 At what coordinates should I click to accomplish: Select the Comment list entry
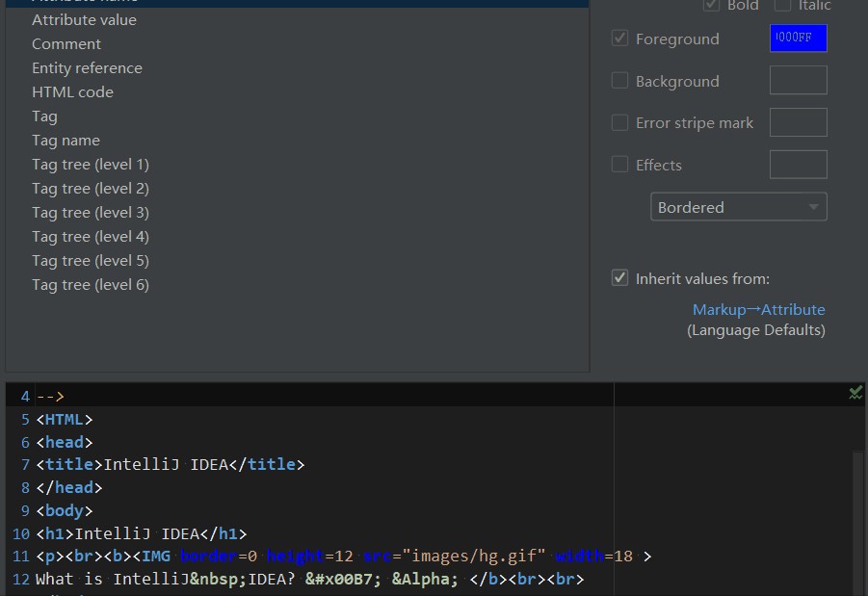(x=66, y=43)
